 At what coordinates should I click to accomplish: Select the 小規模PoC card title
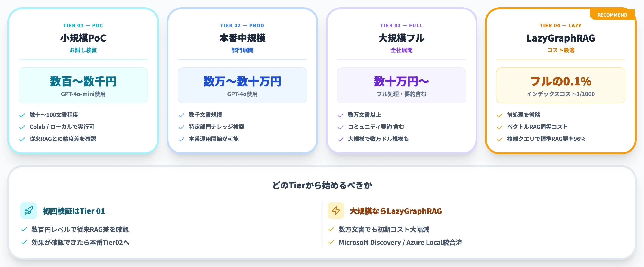point(83,38)
